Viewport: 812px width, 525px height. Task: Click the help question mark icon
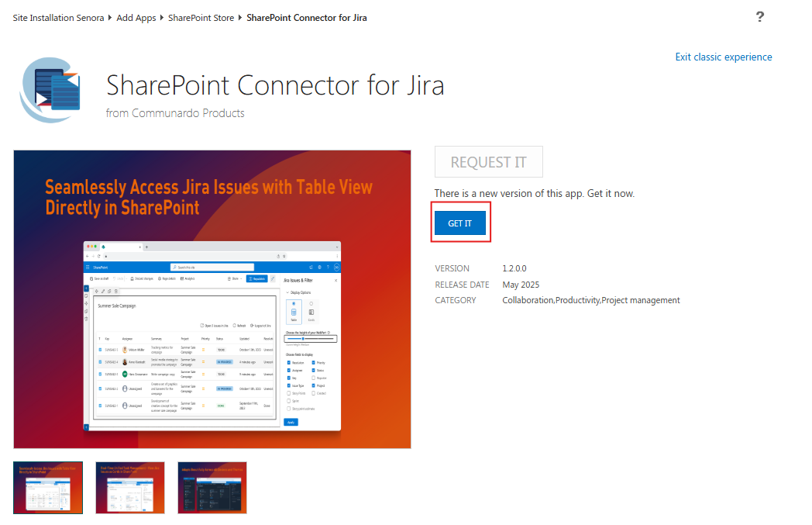pos(760,17)
